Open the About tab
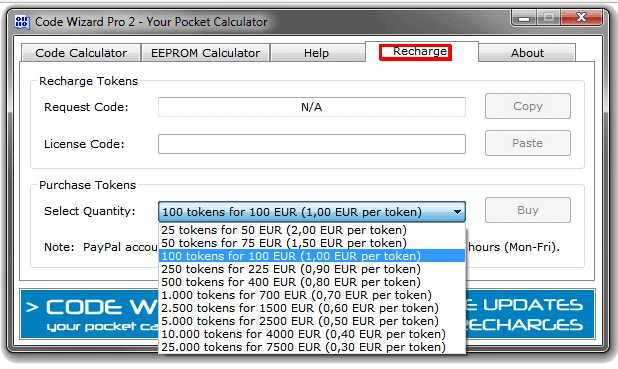Screen dimensions: 618x369 pos(527,53)
